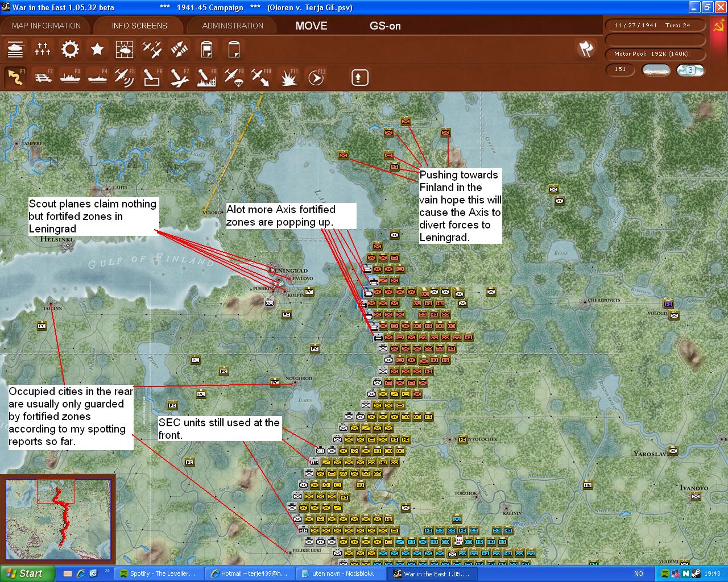This screenshot has width=728, height=582.
Task: Activate the F9 air transport parachute mode
Action: click(234, 77)
